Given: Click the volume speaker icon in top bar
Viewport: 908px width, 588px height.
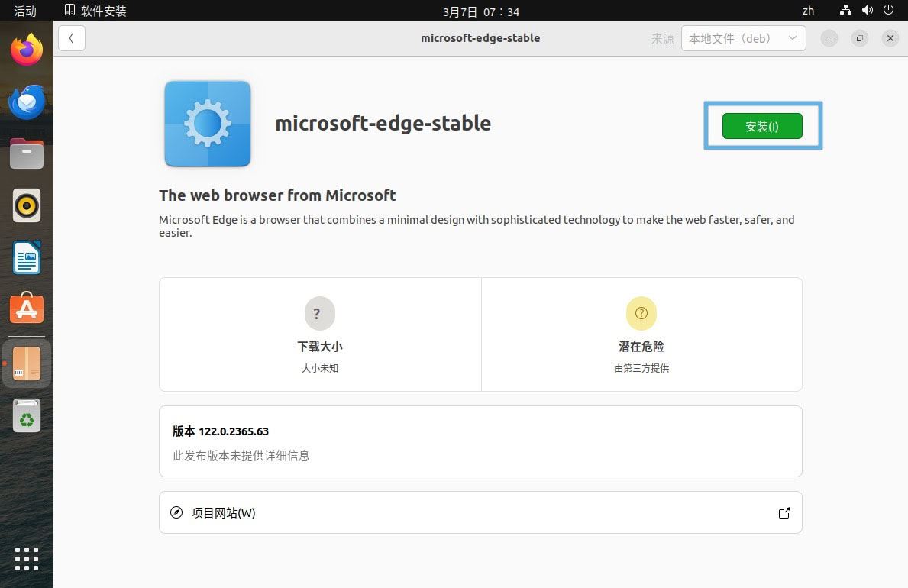Looking at the screenshot, I should (x=867, y=11).
